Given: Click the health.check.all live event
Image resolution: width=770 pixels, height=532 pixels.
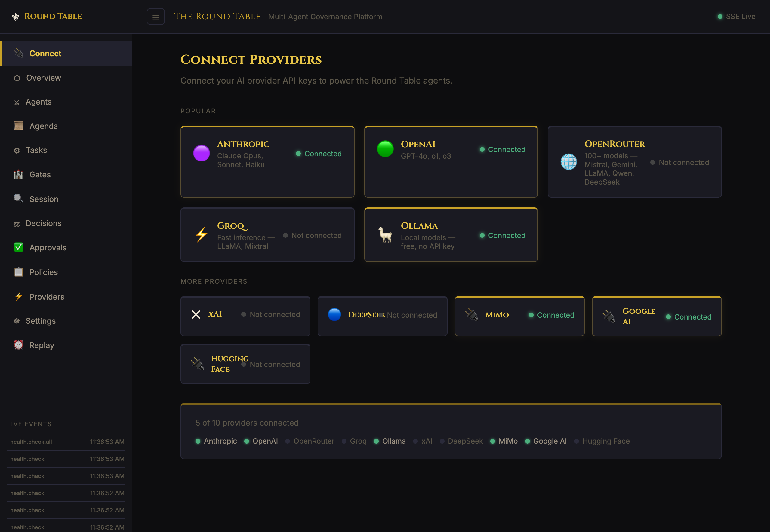Looking at the screenshot, I should 66,442.
